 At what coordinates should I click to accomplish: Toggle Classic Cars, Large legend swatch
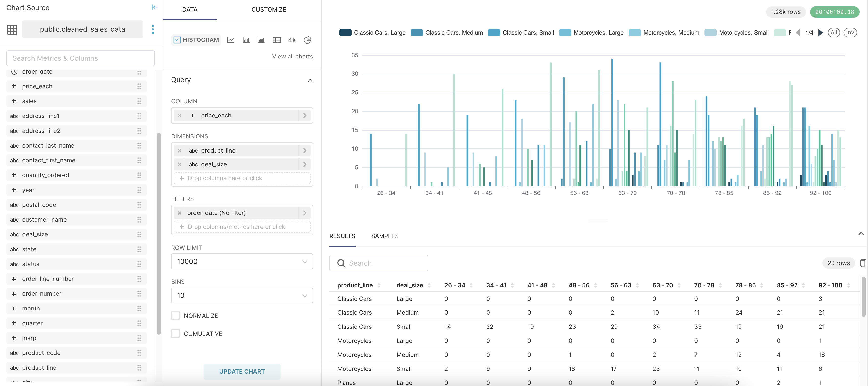[x=345, y=33]
